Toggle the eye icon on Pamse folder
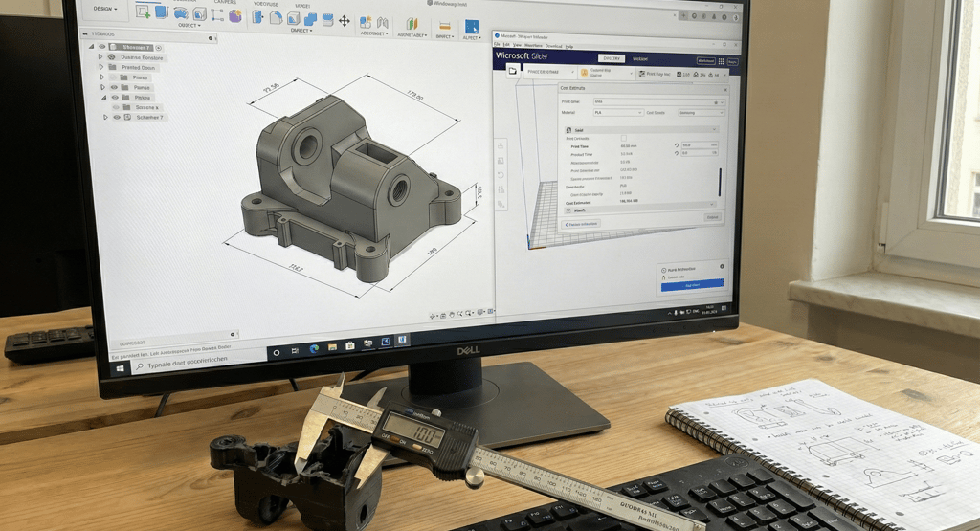This screenshot has height=531, width=980. tap(115, 87)
